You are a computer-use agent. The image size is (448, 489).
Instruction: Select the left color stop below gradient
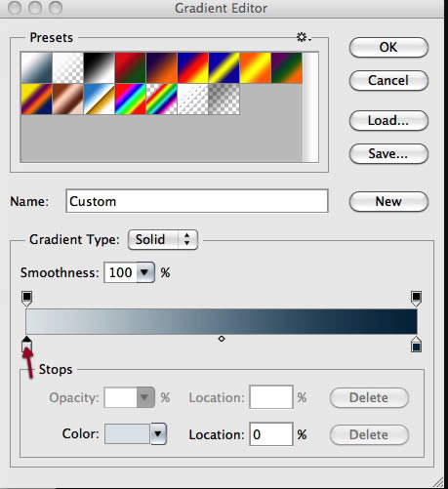pos(26,345)
